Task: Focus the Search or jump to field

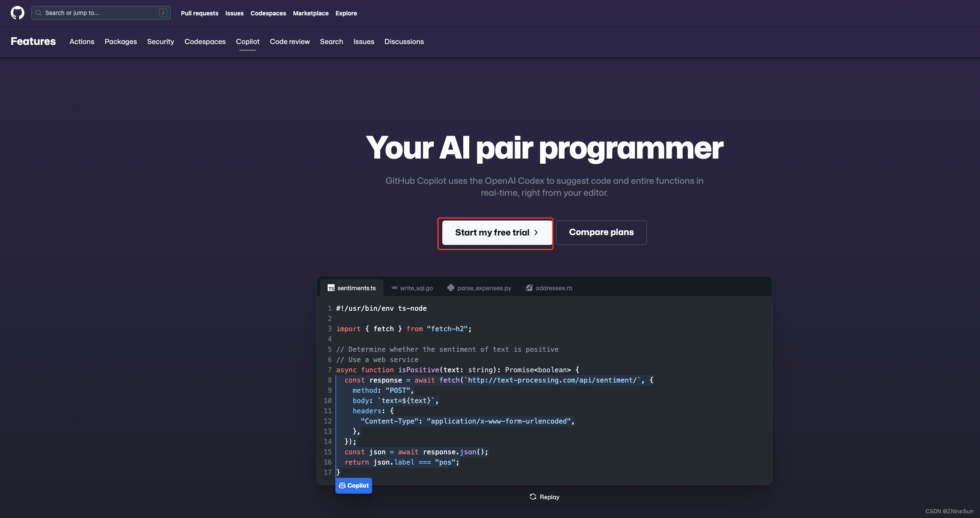Action: 101,13
